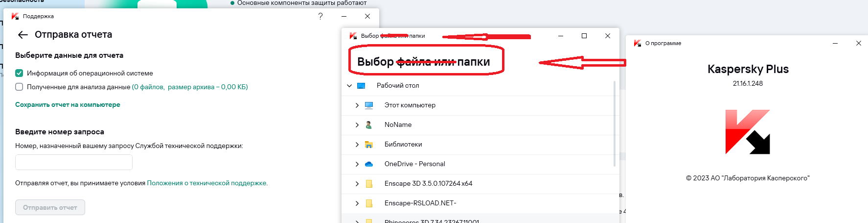Click the NoName user icon
This screenshot has width=868, height=223.
[x=369, y=125]
